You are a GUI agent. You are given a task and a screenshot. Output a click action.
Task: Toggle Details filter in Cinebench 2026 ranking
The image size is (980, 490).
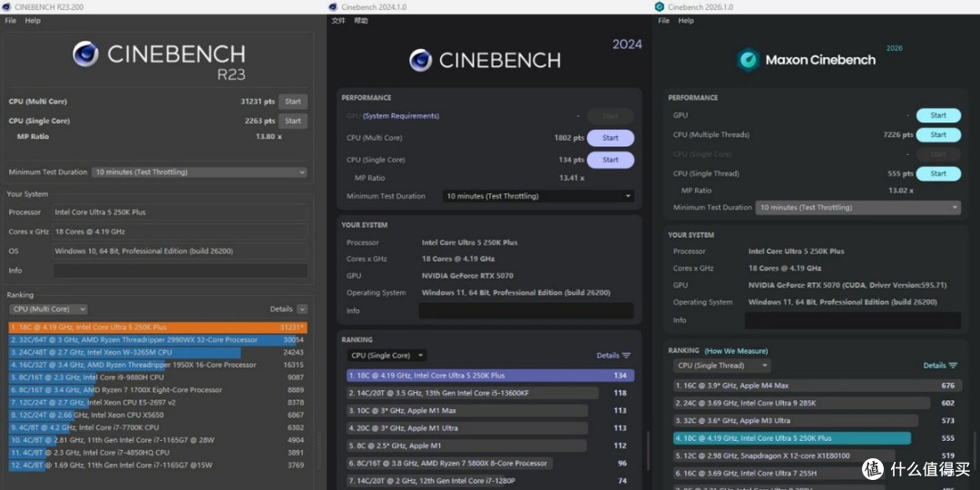(940, 366)
